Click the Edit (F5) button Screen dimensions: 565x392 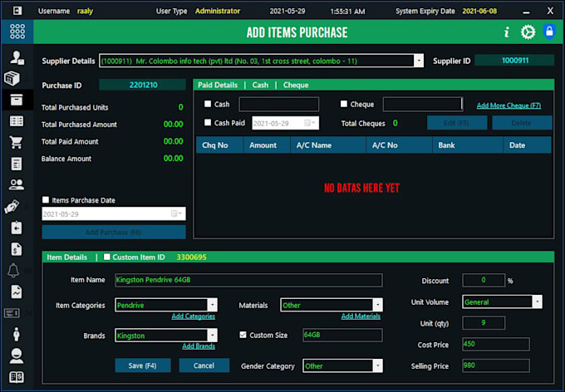click(457, 123)
